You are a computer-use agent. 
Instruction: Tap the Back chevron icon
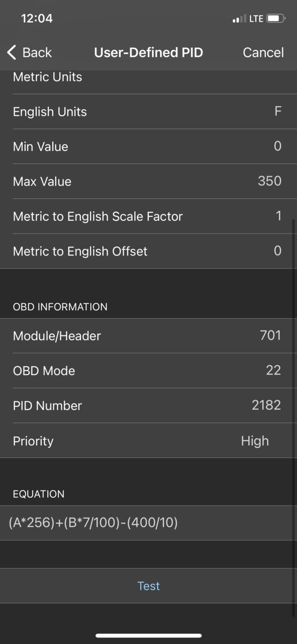(x=12, y=52)
